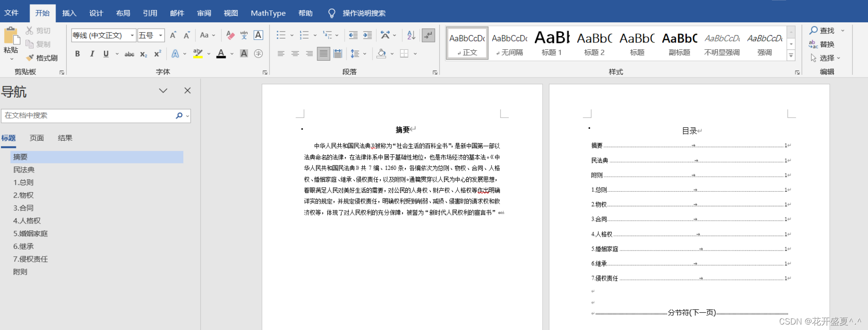Open the font name dropdown
This screenshot has height=330, width=868.
[132, 35]
